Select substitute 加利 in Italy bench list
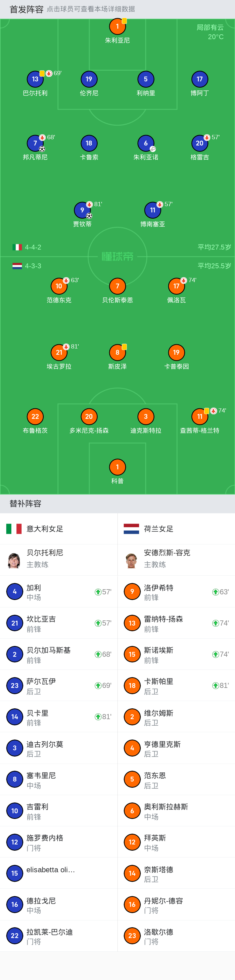The height and width of the screenshot is (980, 235). [x=59, y=592]
